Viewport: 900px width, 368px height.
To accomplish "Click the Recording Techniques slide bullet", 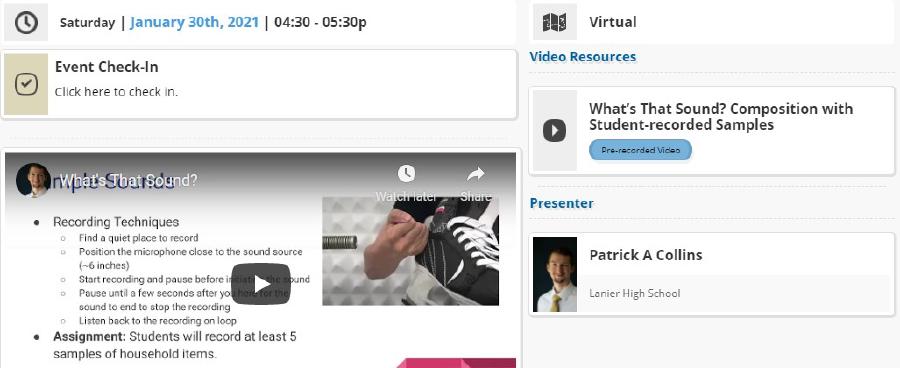I will click(116, 222).
